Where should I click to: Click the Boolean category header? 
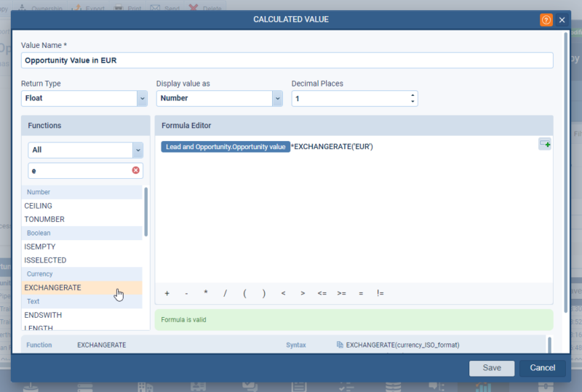click(x=81, y=233)
